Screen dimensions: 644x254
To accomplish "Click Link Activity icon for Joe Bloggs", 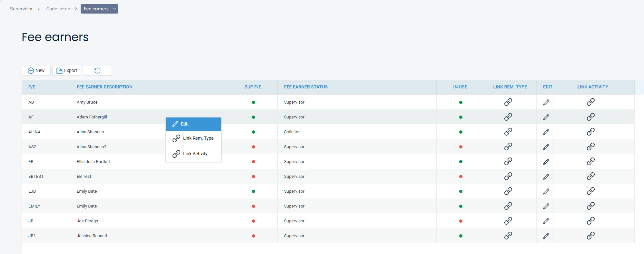I will (590, 221).
